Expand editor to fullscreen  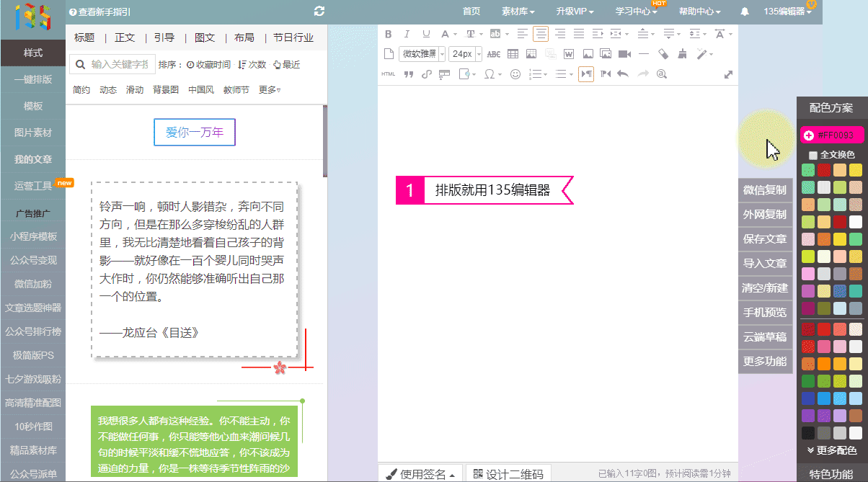(728, 74)
